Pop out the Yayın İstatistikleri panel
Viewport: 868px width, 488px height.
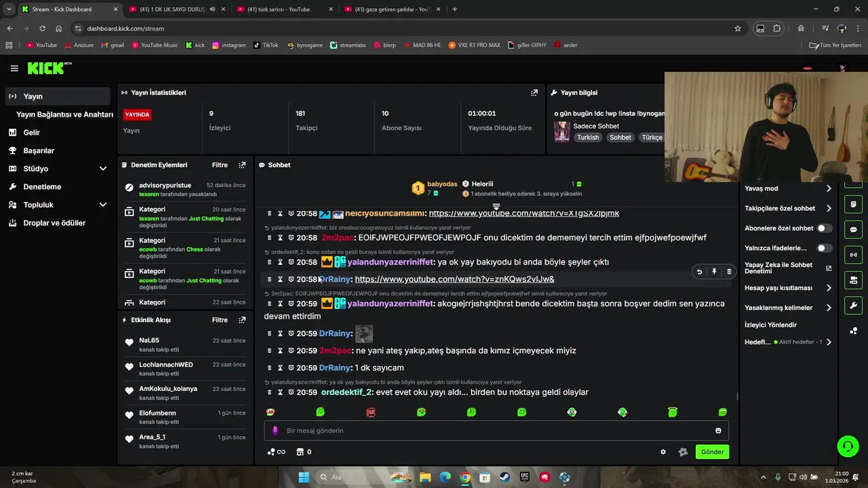(534, 93)
